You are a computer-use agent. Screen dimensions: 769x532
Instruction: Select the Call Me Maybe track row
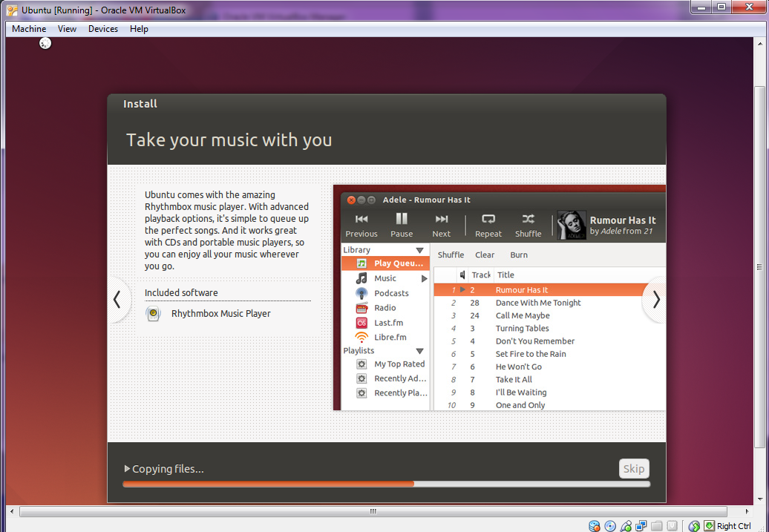pos(550,315)
